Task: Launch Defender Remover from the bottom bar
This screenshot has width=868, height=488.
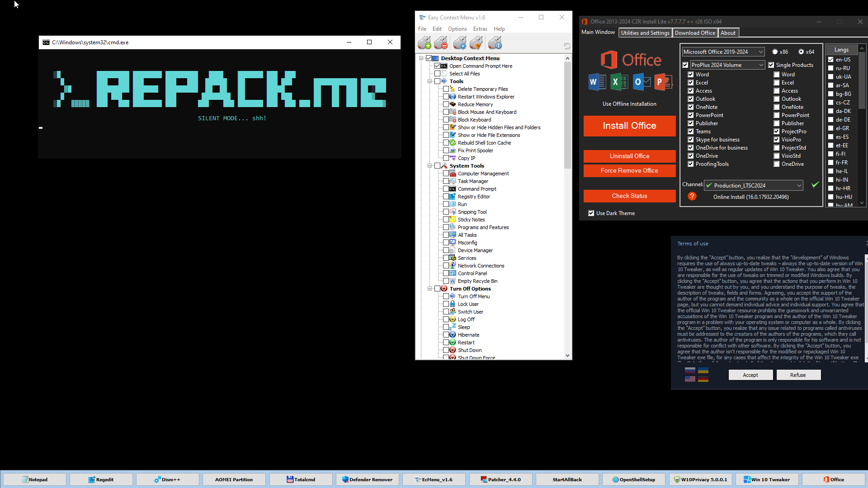Action: point(368,479)
